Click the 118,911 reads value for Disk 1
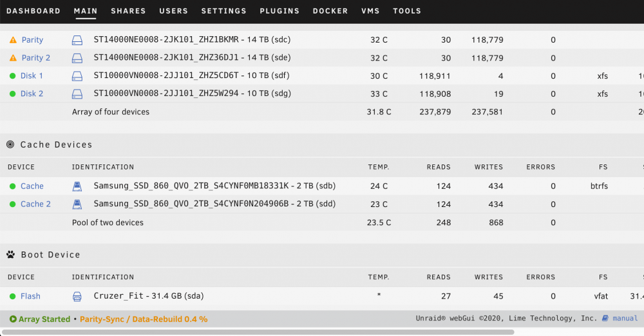Screen dimensions: 644x336 (435, 76)
